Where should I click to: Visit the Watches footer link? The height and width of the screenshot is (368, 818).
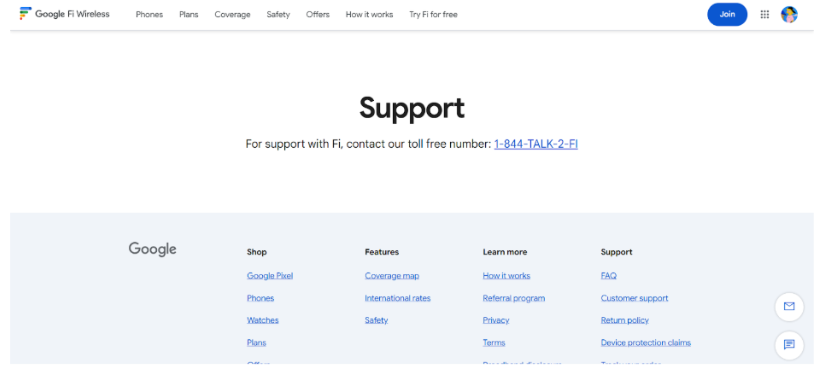[x=262, y=320]
